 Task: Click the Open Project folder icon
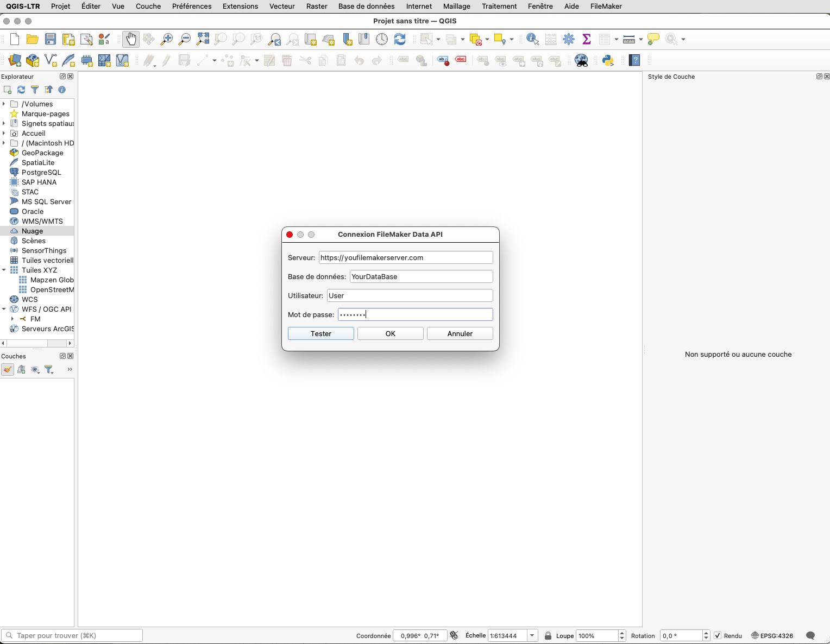(x=33, y=39)
